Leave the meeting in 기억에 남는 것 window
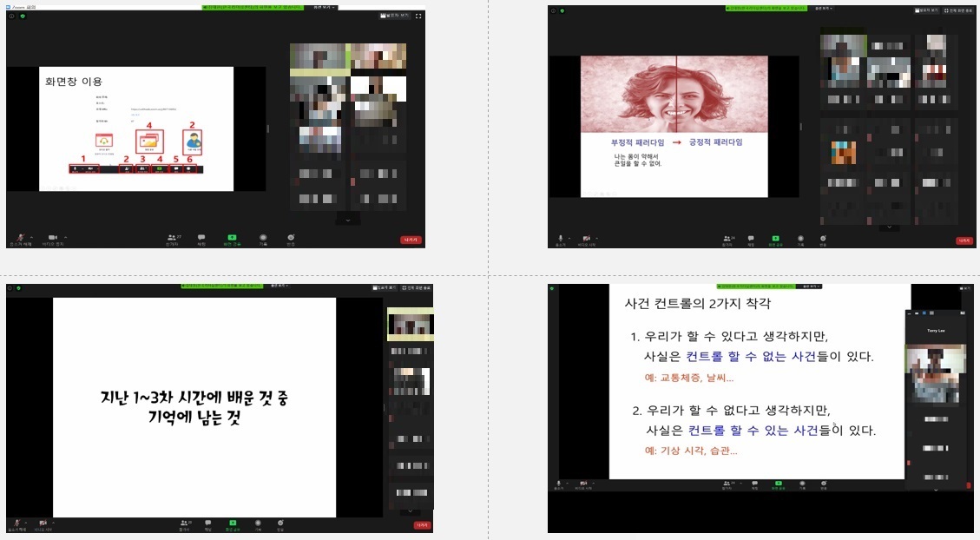980x540 pixels. click(x=423, y=525)
